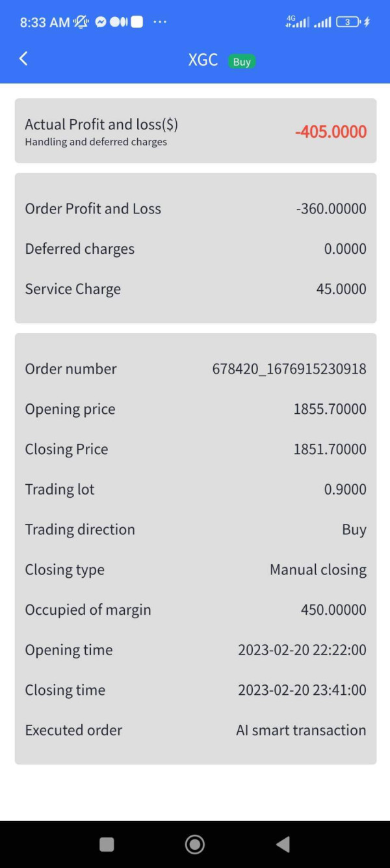Image resolution: width=390 pixels, height=868 pixels.
Task: Tap the 4G signal strength icon
Action: point(298,22)
